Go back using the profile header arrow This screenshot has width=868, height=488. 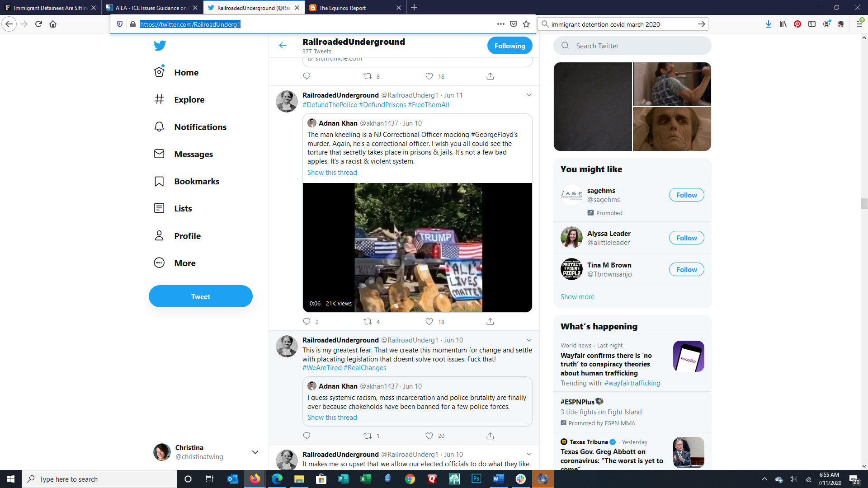283,45
